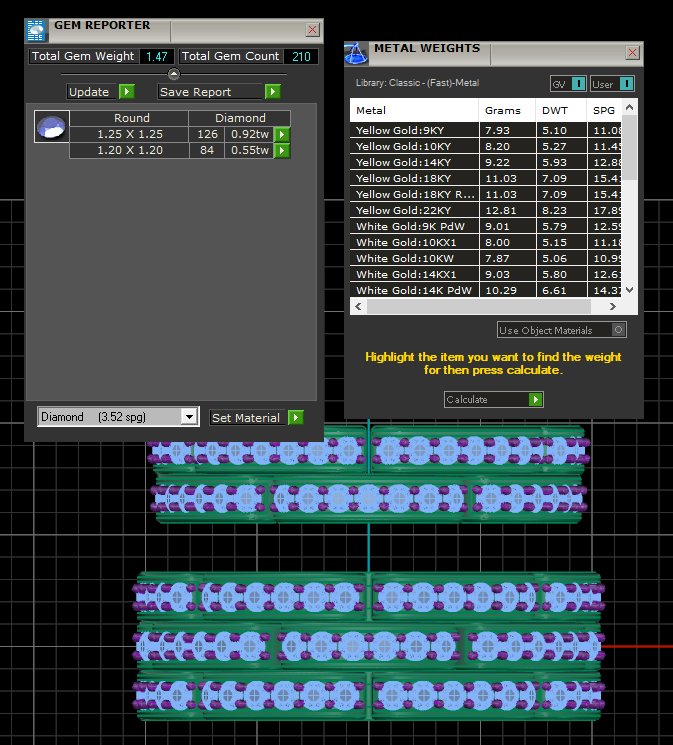The height and width of the screenshot is (745, 673).
Task: Select the round diamond gem thumbnail
Action: 52,127
